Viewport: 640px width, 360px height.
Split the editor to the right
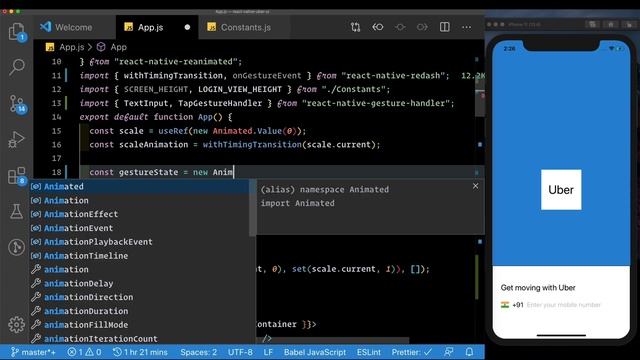pyautogui.click(x=444, y=27)
